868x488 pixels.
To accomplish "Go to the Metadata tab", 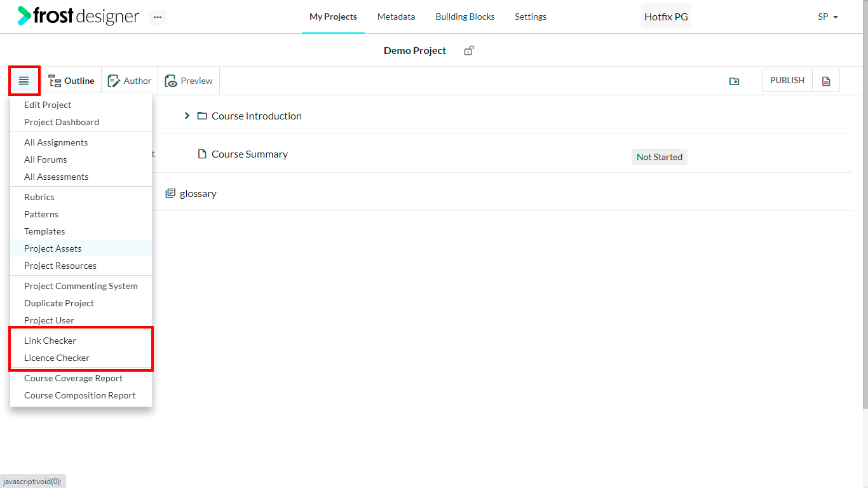I will click(396, 17).
